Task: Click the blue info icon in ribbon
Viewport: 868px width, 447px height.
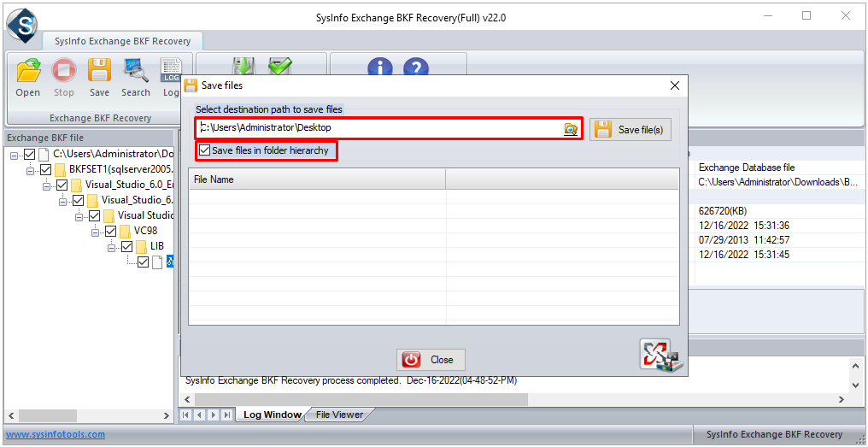Action: pyautogui.click(x=379, y=67)
